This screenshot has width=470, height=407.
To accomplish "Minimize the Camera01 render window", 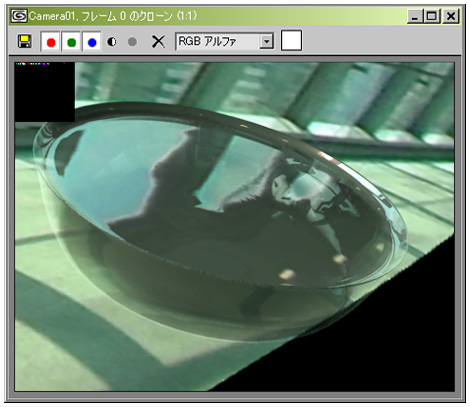I will click(x=415, y=16).
